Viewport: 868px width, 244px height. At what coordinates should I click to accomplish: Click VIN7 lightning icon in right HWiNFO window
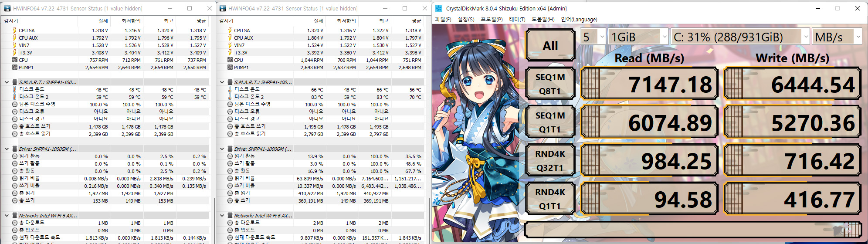pyautogui.click(x=230, y=45)
